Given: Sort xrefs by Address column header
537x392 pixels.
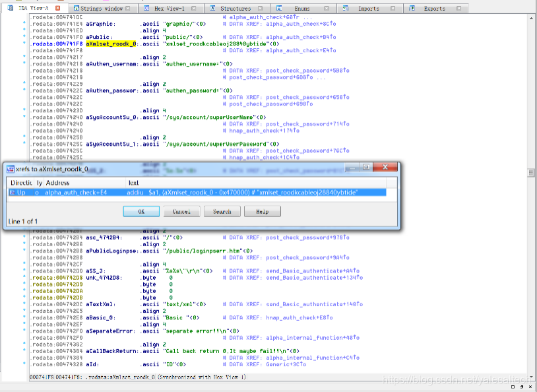Looking at the screenshot, I should coord(85,183).
